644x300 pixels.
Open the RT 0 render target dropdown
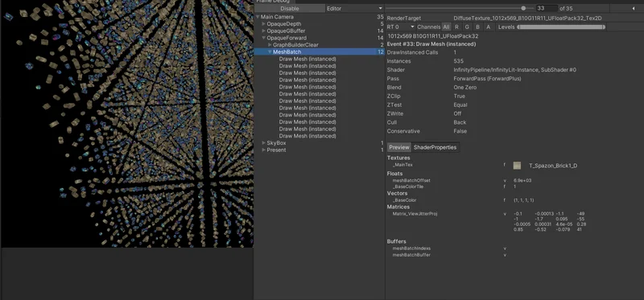click(x=400, y=27)
